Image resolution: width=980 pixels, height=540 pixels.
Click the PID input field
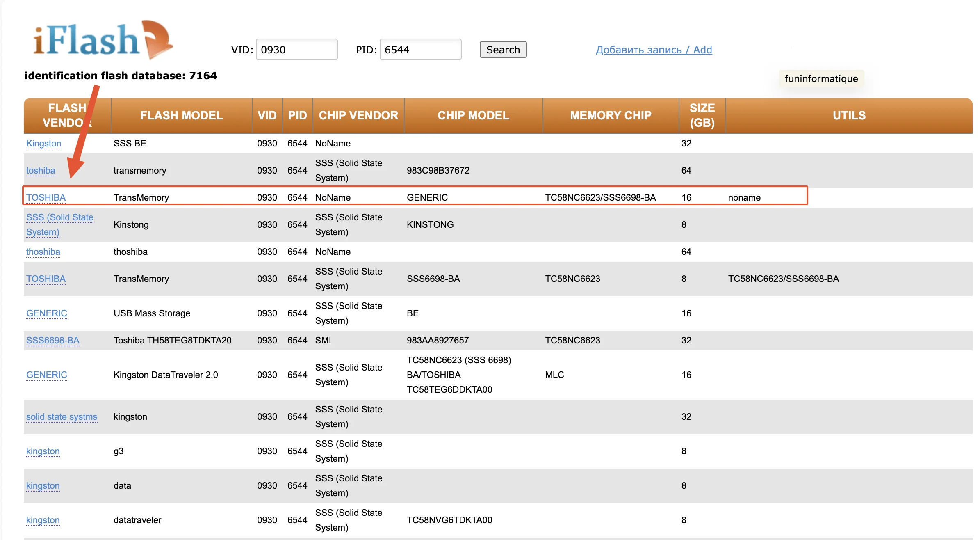pyautogui.click(x=420, y=50)
